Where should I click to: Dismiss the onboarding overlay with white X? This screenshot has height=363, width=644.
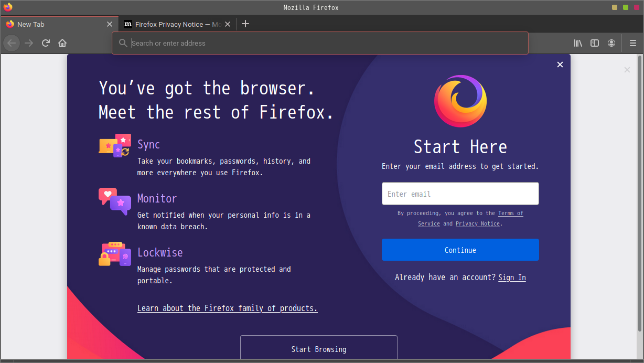[560, 65]
